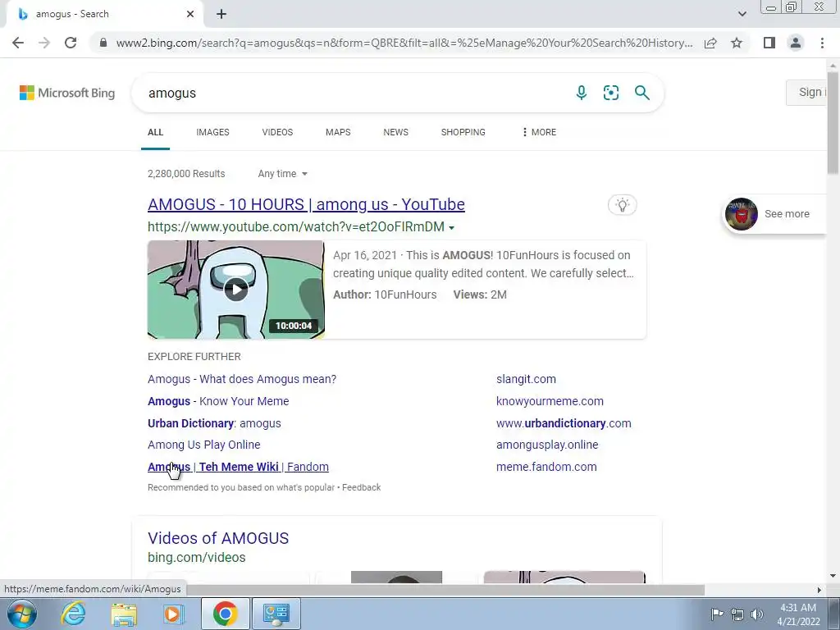The height and width of the screenshot is (630, 840).
Task: Expand the YouTube URL dropdown arrow
Action: [452, 228]
